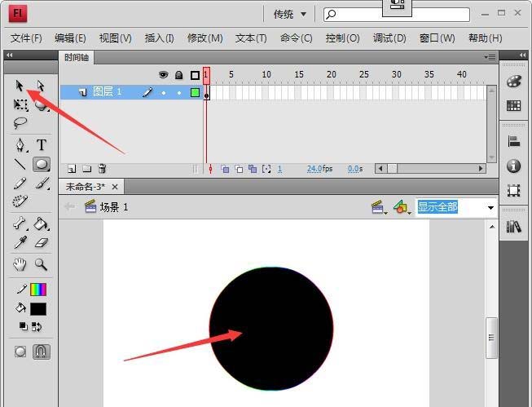Delete layer with trash icon
This screenshot has width=532, height=407.
click(102, 168)
